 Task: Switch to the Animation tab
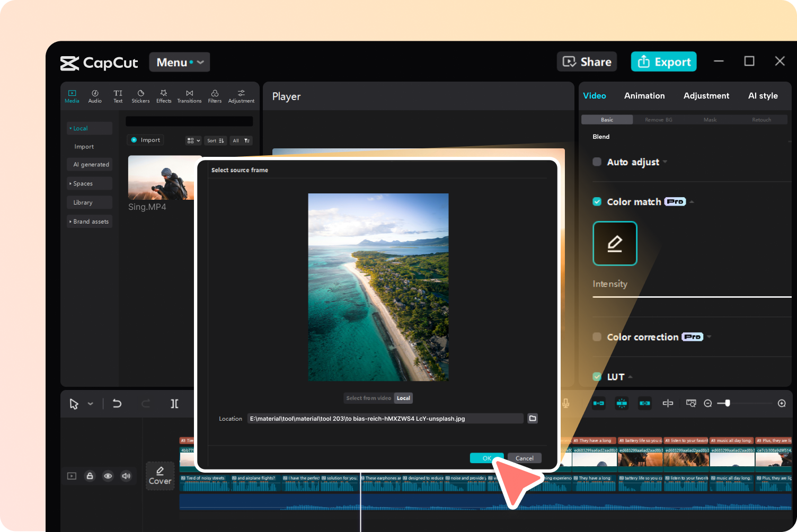(x=644, y=96)
